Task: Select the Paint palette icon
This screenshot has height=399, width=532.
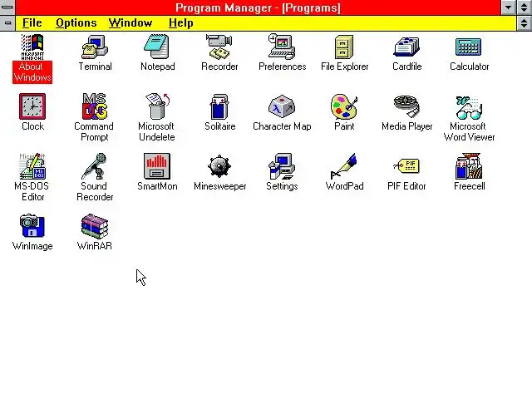Action: coord(344,106)
